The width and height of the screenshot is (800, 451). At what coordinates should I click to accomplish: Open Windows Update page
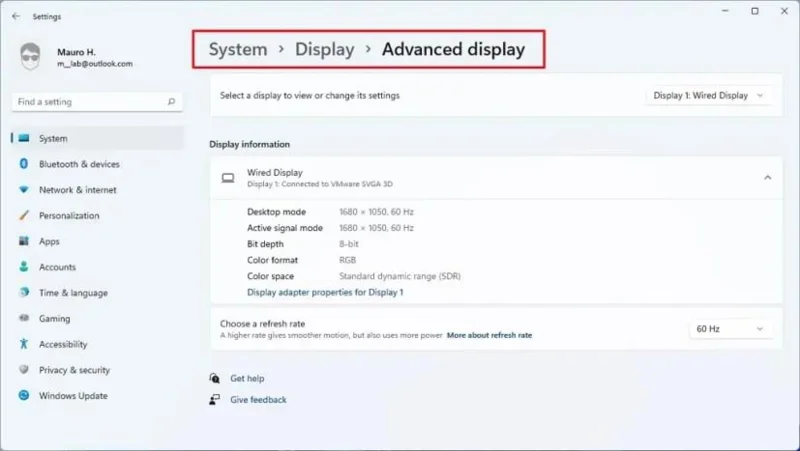coord(97,395)
